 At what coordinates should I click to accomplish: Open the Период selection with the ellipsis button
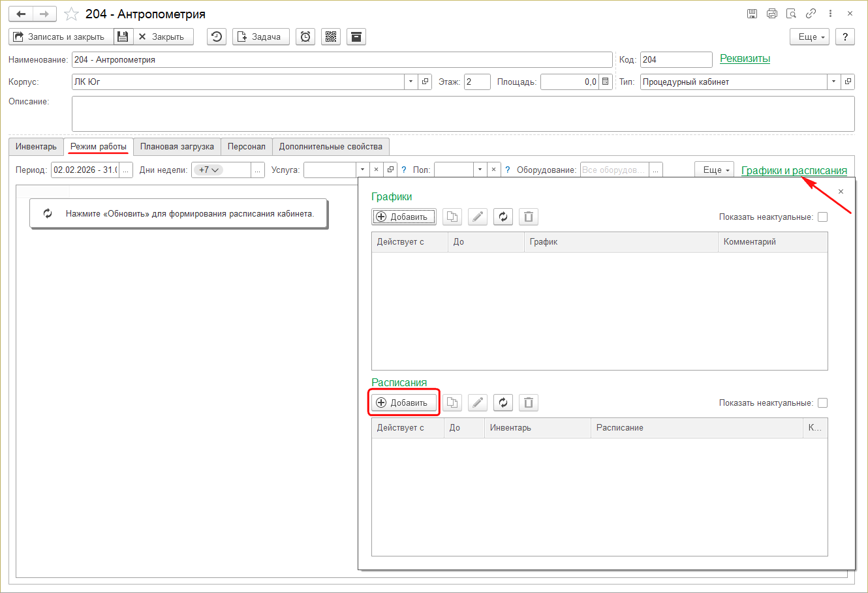(x=126, y=170)
